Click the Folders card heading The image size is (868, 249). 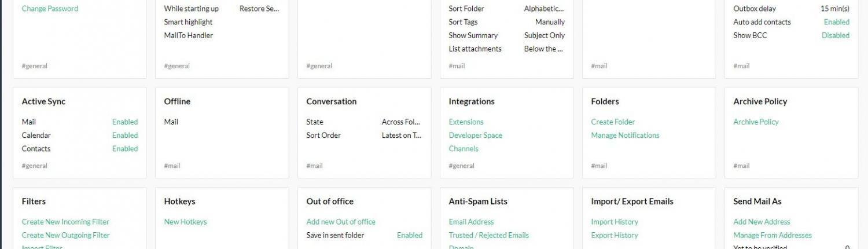coord(605,102)
